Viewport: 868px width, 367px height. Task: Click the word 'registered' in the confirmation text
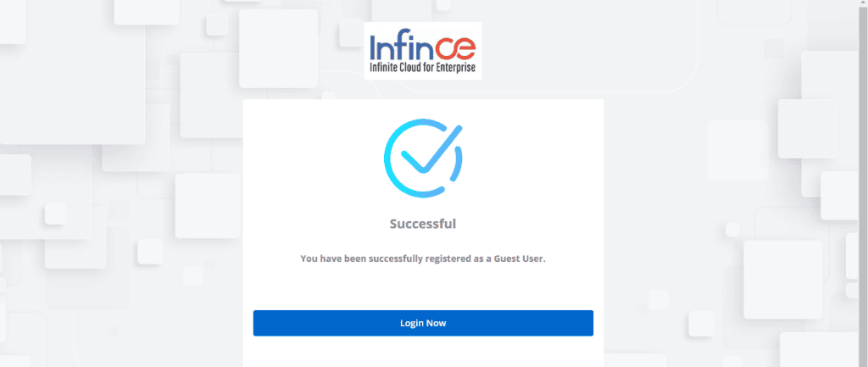447,259
